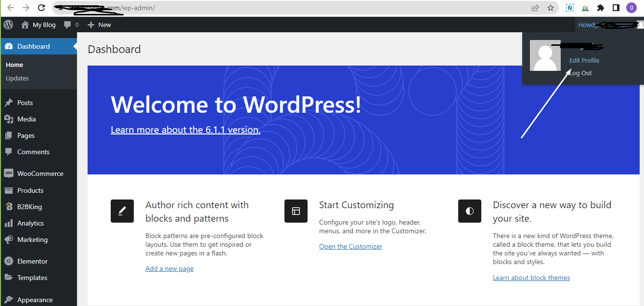Click the B2BKing sidebar icon
644x306 pixels.
click(x=8, y=207)
